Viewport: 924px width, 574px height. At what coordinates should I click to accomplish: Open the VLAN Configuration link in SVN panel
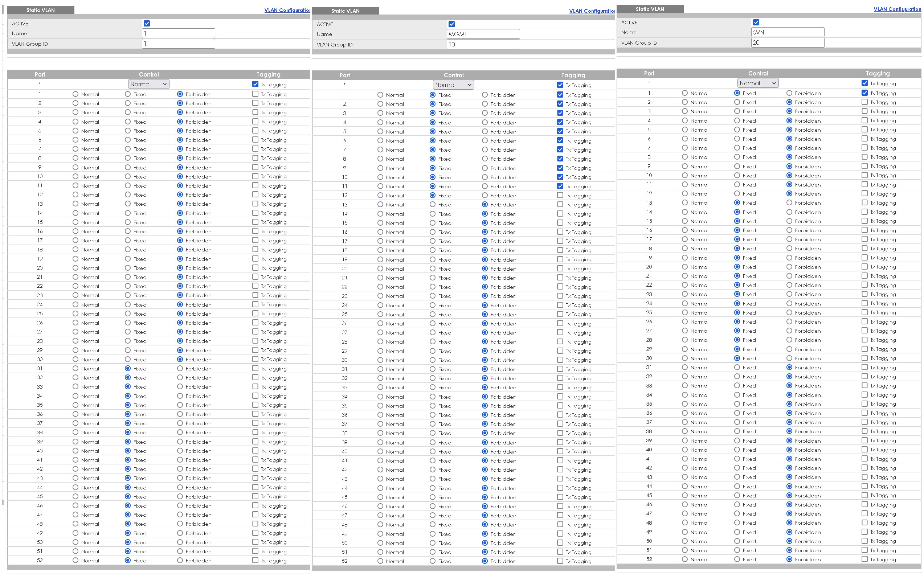coord(897,9)
